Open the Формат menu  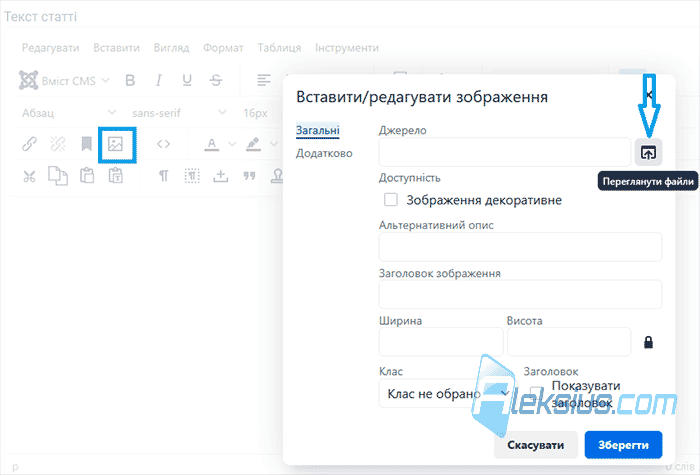click(x=223, y=48)
